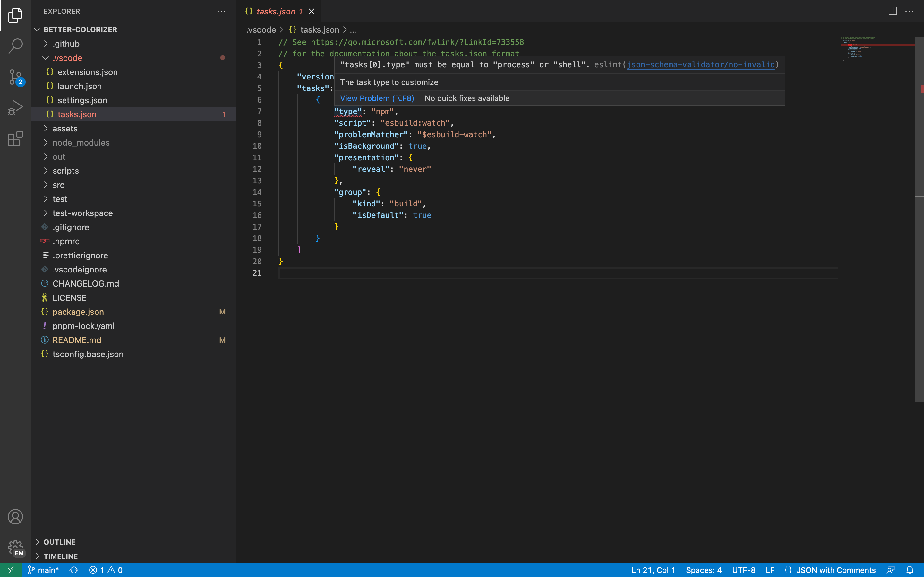This screenshot has width=924, height=577.
Task: Open the Extensions view
Action: click(15, 138)
